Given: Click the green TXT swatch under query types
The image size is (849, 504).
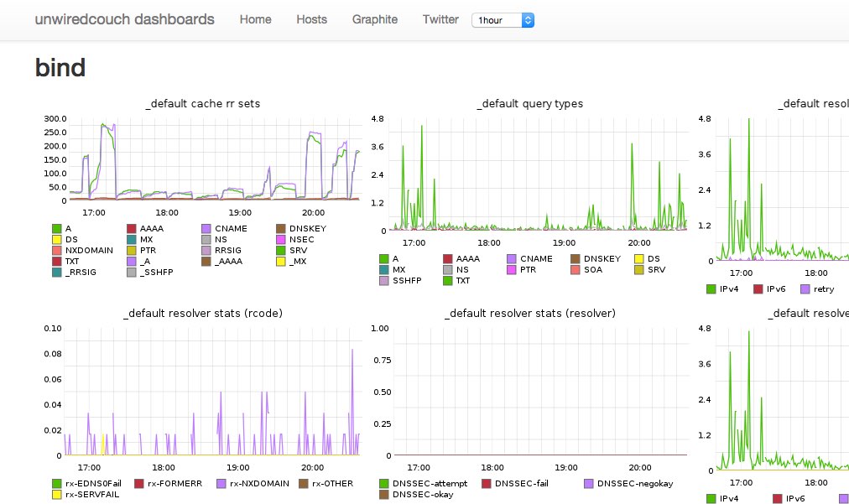Looking at the screenshot, I should [x=448, y=280].
